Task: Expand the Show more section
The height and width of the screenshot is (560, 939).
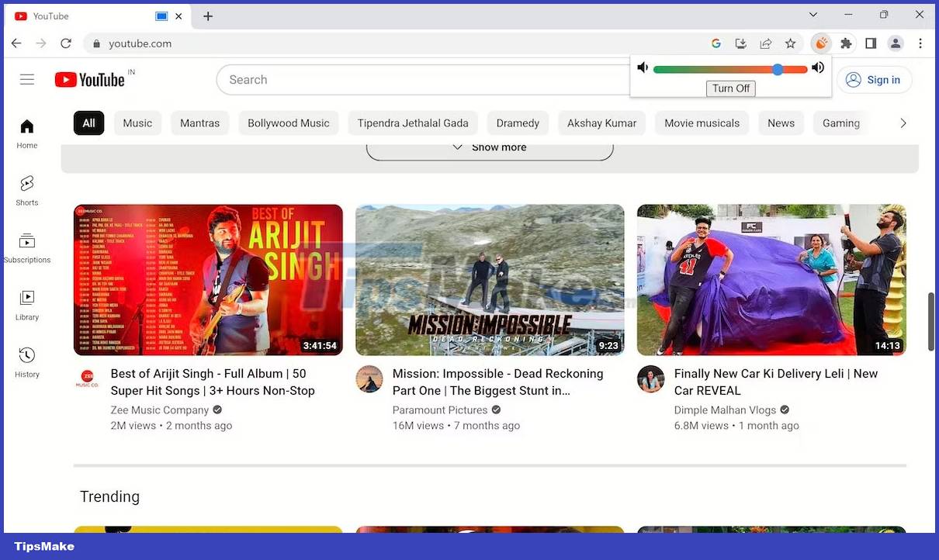Action: tap(490, 147)
